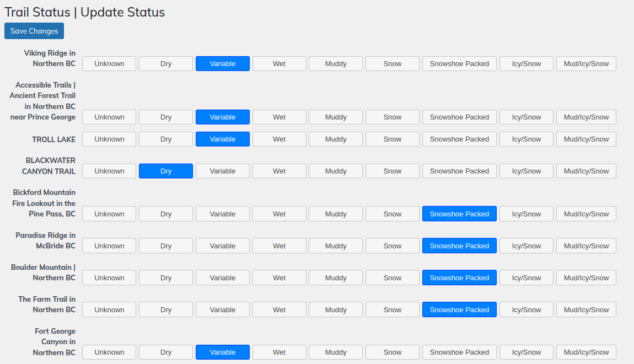Viewport: 634px width, 364px height.
Task: Select Snowshoe Packed for Paradise Ridge
Action: pyautogui.click(x=459, y=246)
